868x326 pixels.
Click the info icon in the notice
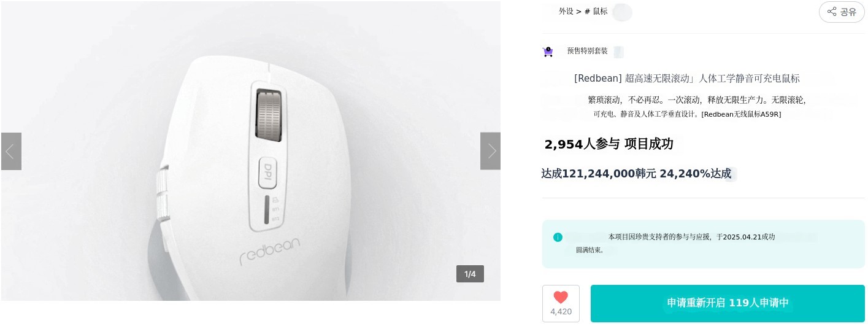[558, 237]
